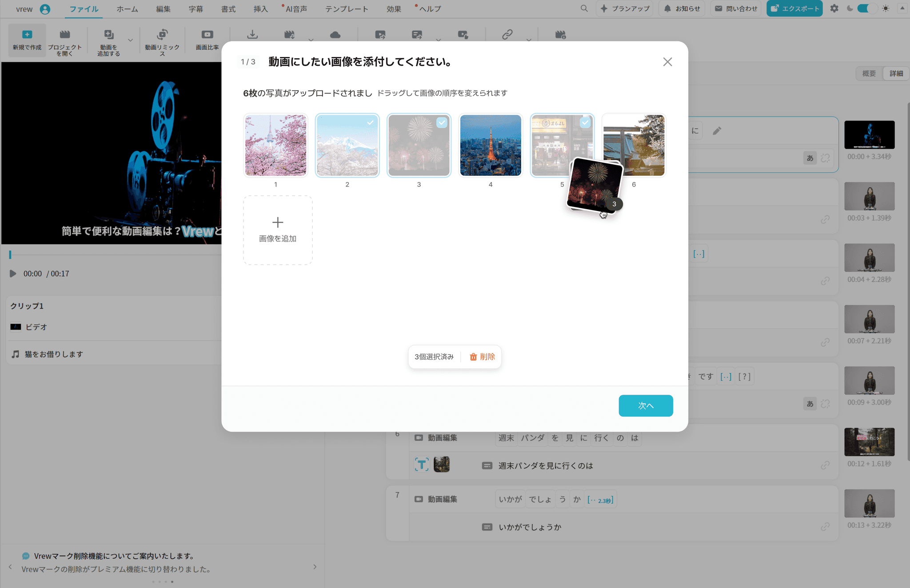Click the Add video (動画を追加する) icon

coord(109,35)
